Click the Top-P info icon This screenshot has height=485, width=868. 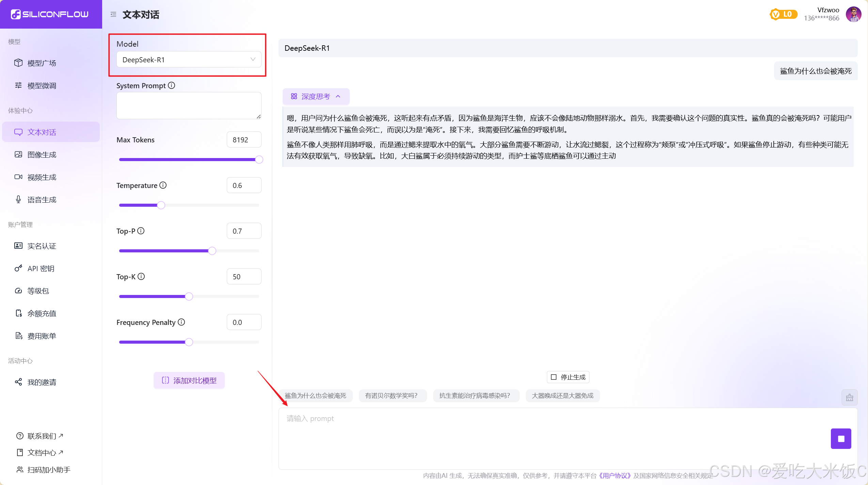pyautogui.click(x=141, y=231)
